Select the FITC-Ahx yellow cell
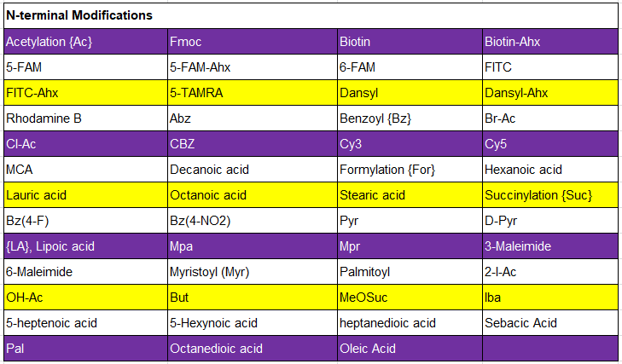622x364 pixels. (x=85, y=92)
